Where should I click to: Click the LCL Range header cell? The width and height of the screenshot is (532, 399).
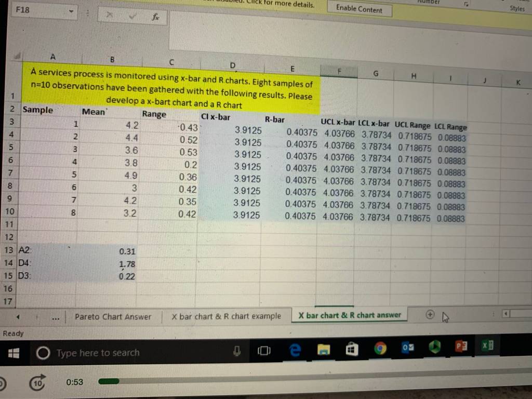point(450,127)
